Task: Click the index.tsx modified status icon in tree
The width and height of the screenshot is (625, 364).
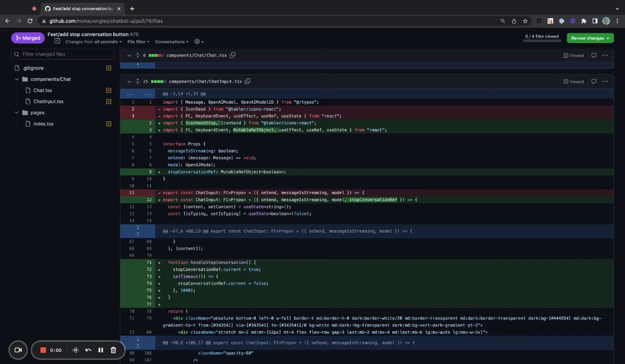Action: point(108,124)
